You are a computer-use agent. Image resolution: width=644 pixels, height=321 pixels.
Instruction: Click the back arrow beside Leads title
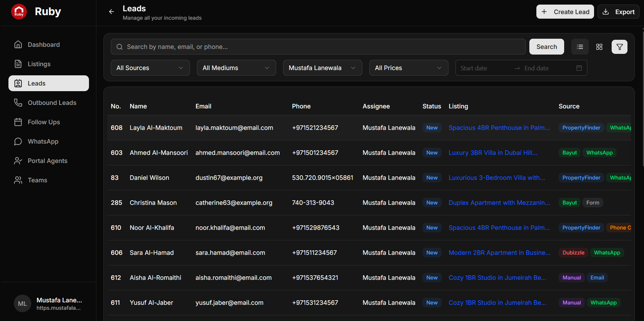point(111,12)
